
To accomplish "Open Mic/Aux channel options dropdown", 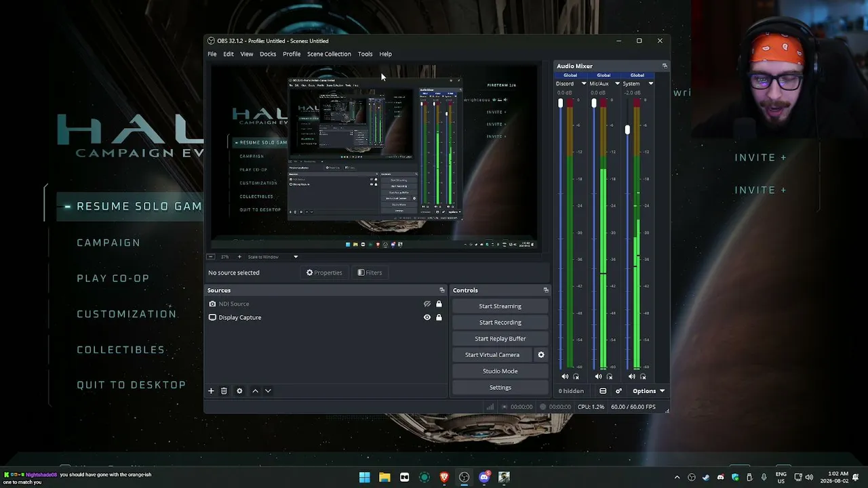I will pyautogui.click(x=616, y=84).
